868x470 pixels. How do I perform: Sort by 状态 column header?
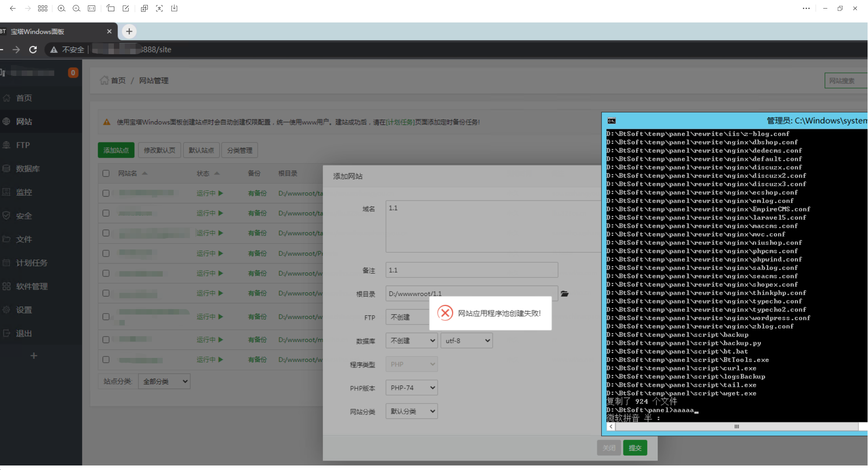click(208, 173)
